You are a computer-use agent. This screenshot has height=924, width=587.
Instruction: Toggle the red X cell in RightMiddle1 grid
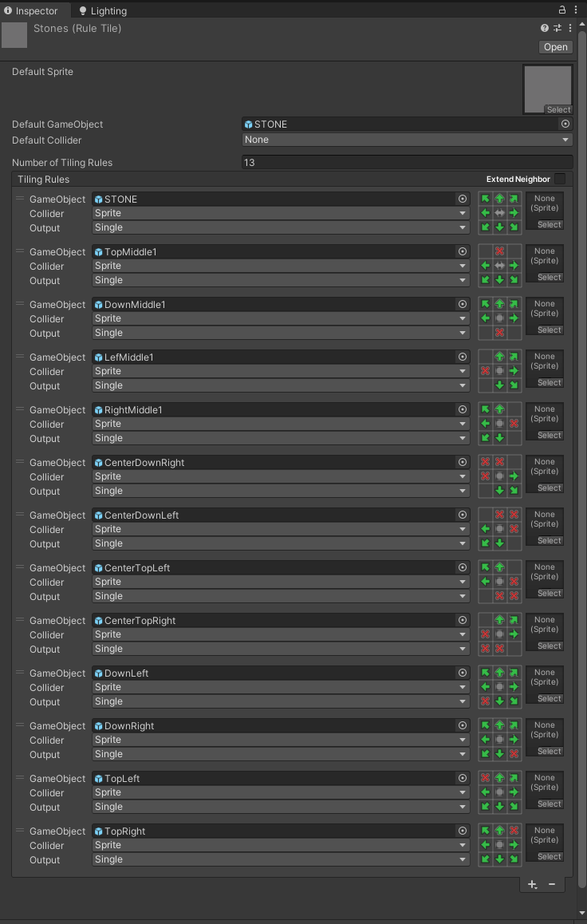click(x=514, y=423)
